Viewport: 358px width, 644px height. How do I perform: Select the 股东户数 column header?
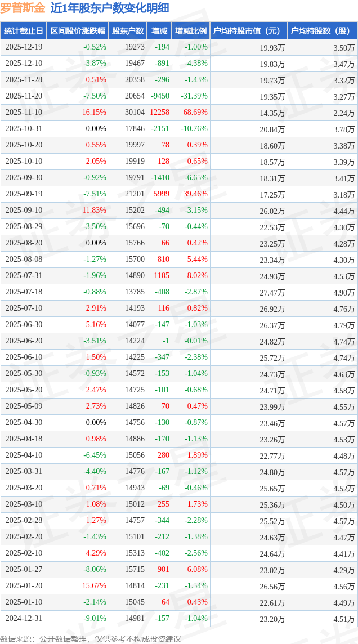(127, 31)
